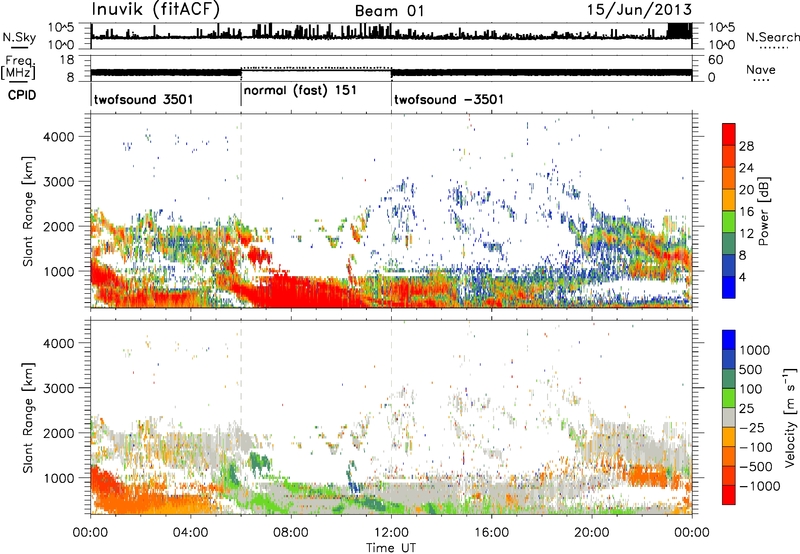Click the 'Nave' legend label
Viewport: 800px width, 554px height.
761,69
